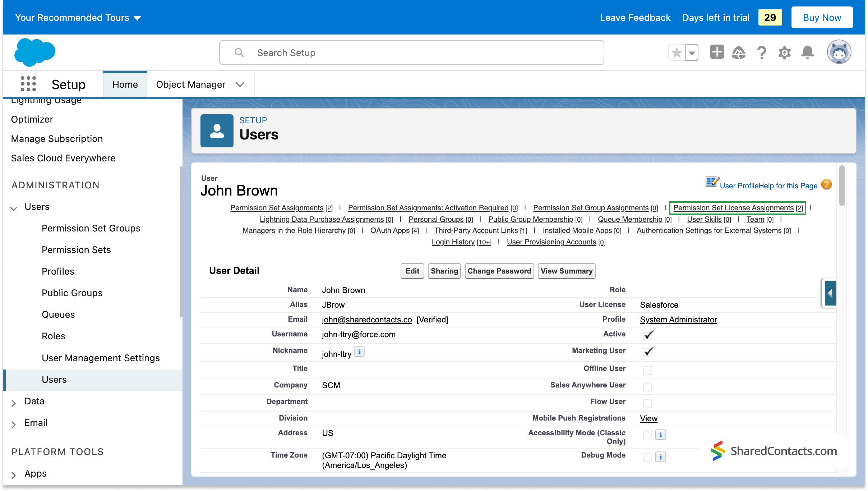Click the Buy Now button
Image resolution: width=868 pixels, height=491 pixels.
[x=822, y=17]
